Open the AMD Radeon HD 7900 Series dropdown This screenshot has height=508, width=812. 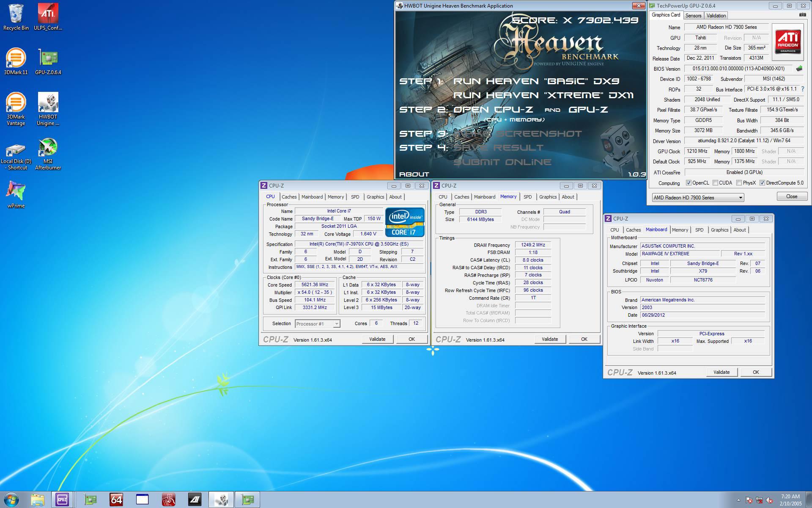(697, 198)
